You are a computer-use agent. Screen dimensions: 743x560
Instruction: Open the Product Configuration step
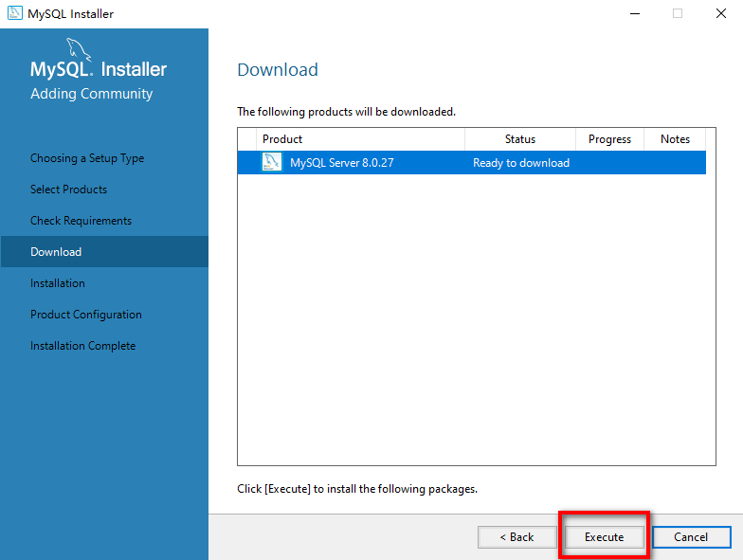click(86, 315)
